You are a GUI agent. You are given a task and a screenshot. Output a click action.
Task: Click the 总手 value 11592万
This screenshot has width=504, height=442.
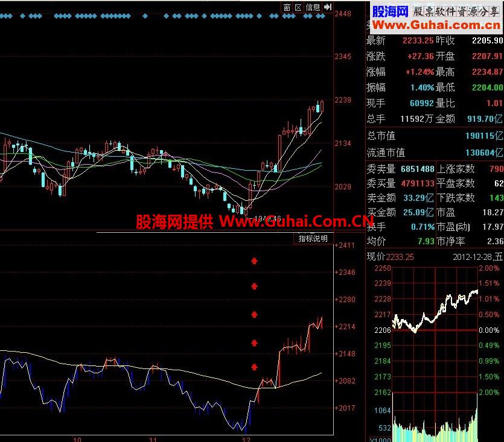tap(416, 119)
